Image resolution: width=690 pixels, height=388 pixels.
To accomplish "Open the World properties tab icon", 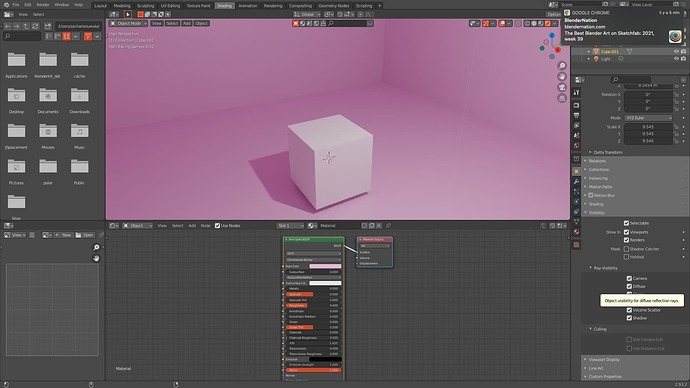I will [576, 146].
